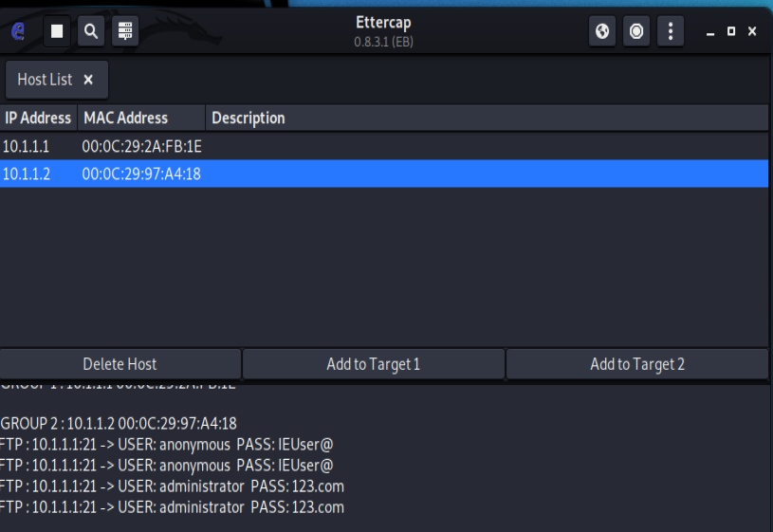Open Ettercap three-dot menu
Screen dimensions: 773x532
pyautogui.click(x=671, y=31)
